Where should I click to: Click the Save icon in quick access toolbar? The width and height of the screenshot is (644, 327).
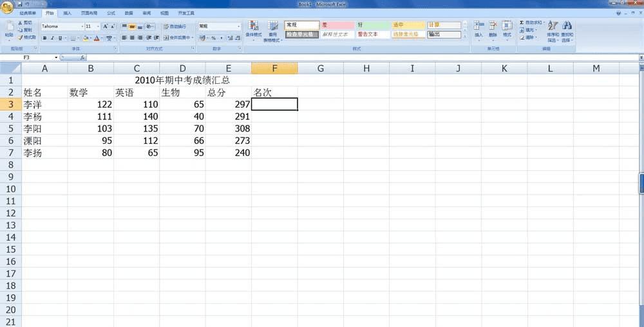tap(20, 4)
